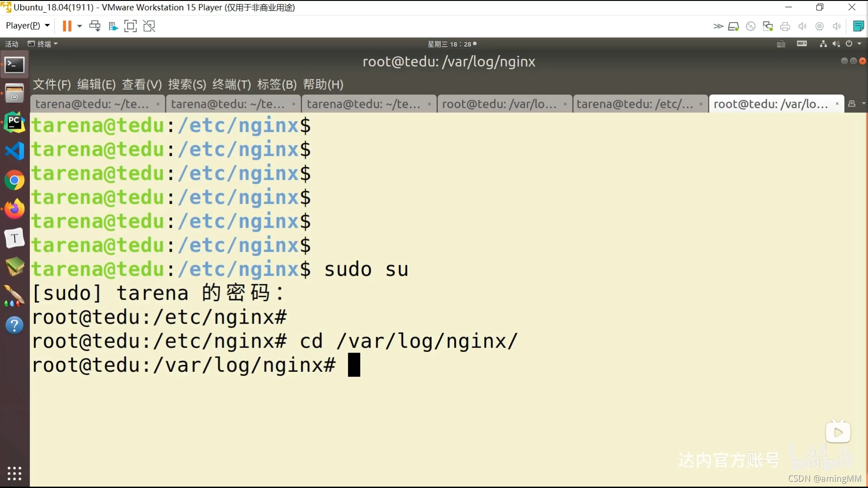868x488 pixels.
Task: Click VMware Send Ctrl+Alt+Del icon
Action: click(94, 26)
